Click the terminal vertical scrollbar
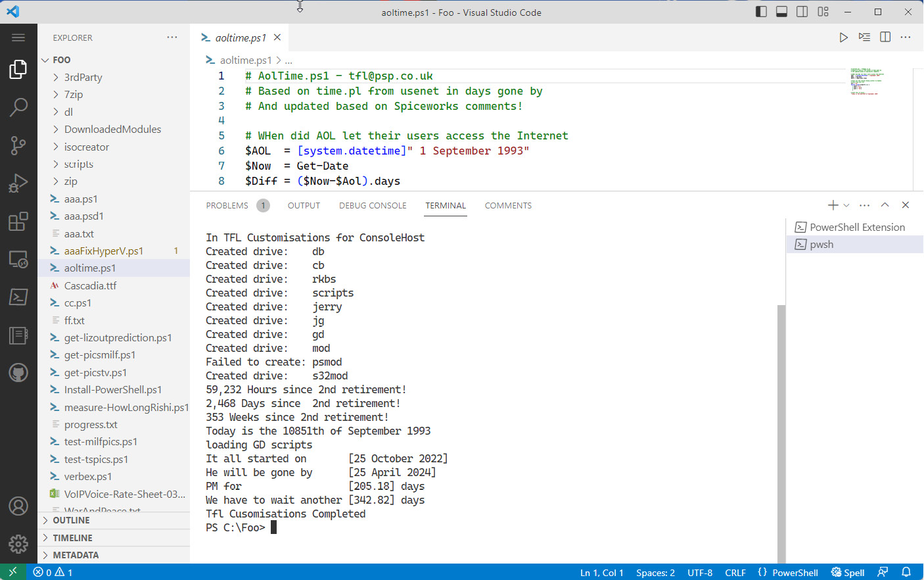 pos(781,434)
